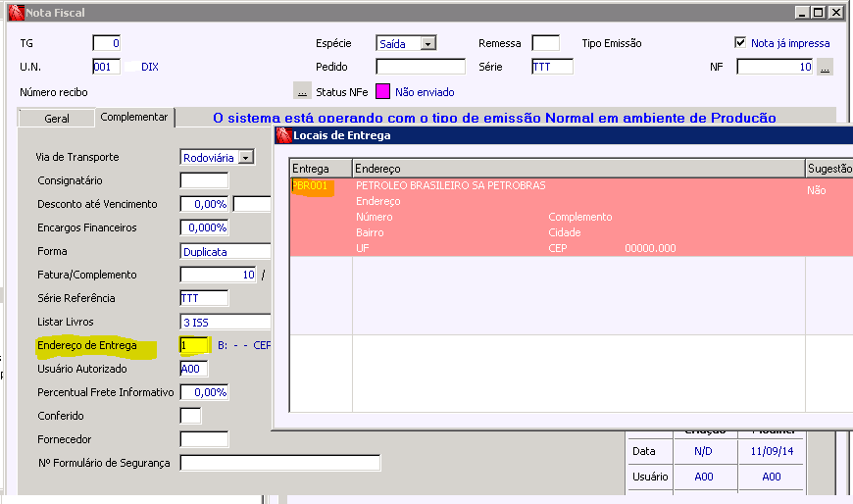Minimize the Nota Fiscal window
The image size is (853, 504).
(801, 12)
